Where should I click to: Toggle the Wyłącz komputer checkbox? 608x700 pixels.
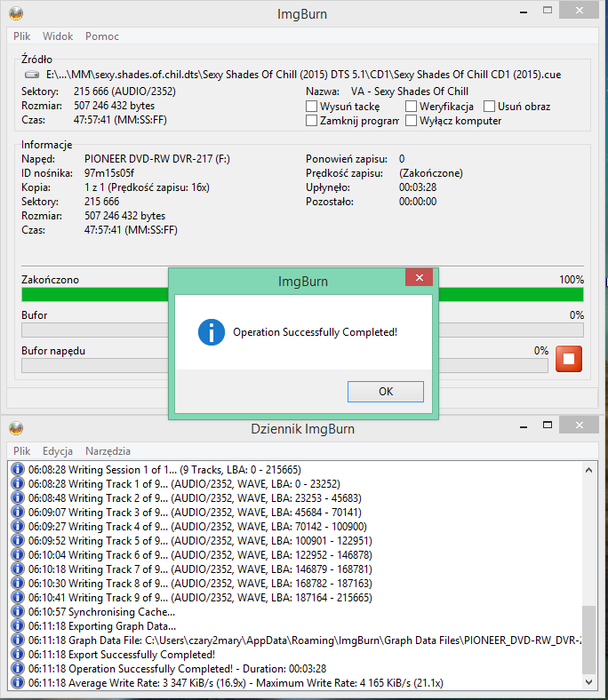[x=411, y=121]
